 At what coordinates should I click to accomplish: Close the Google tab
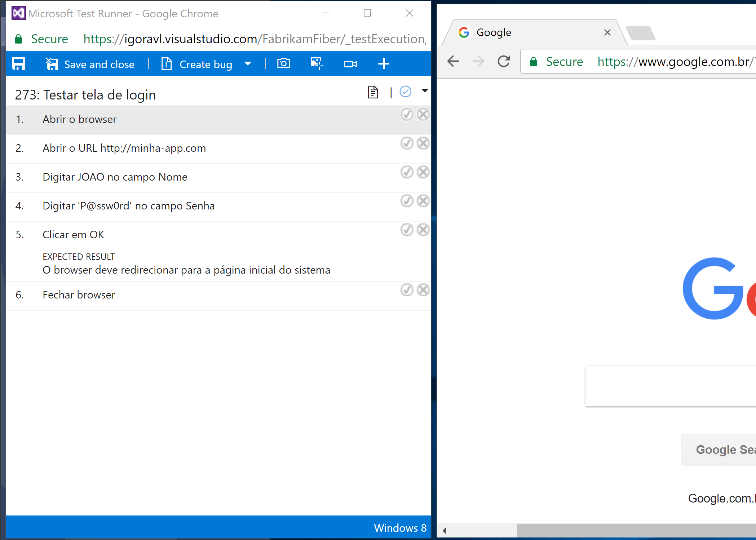[x=607, y=32]
